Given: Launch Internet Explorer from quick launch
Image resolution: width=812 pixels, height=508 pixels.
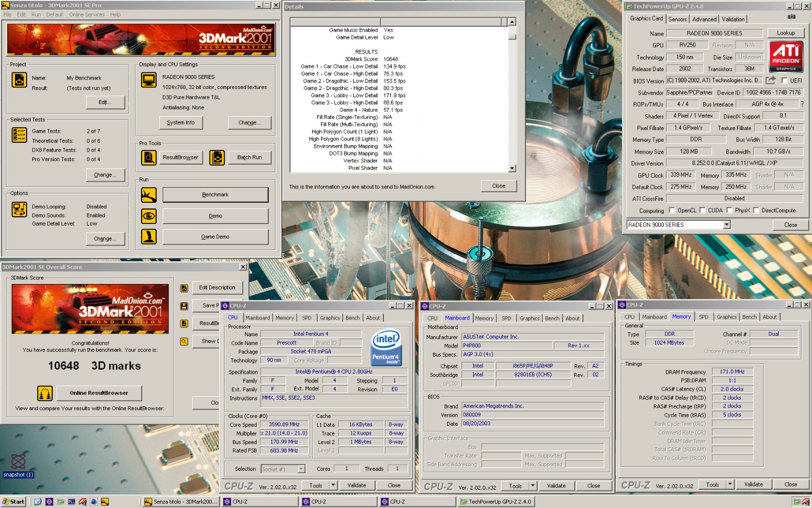Looking at the screenshot, I should click(38, 501).
